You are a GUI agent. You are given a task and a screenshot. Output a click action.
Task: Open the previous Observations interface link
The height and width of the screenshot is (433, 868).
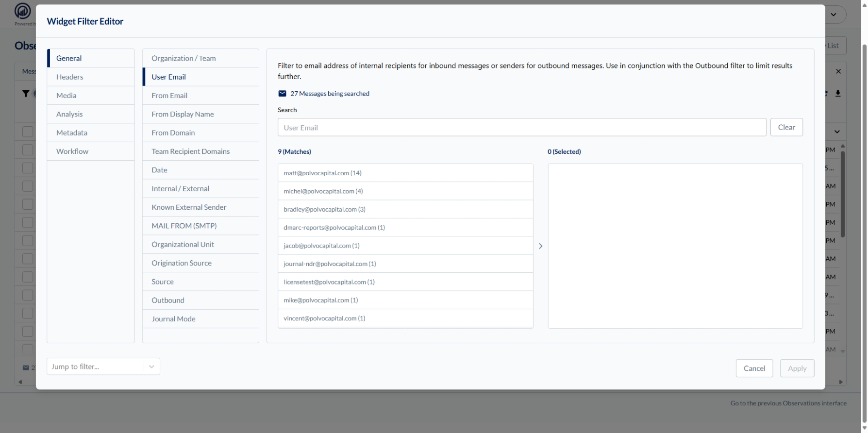point(788,403)
